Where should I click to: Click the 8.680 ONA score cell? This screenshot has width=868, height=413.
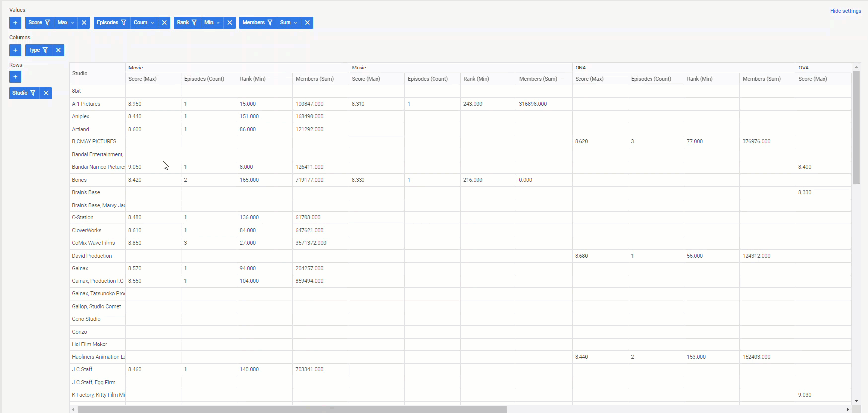pos(600,256)
